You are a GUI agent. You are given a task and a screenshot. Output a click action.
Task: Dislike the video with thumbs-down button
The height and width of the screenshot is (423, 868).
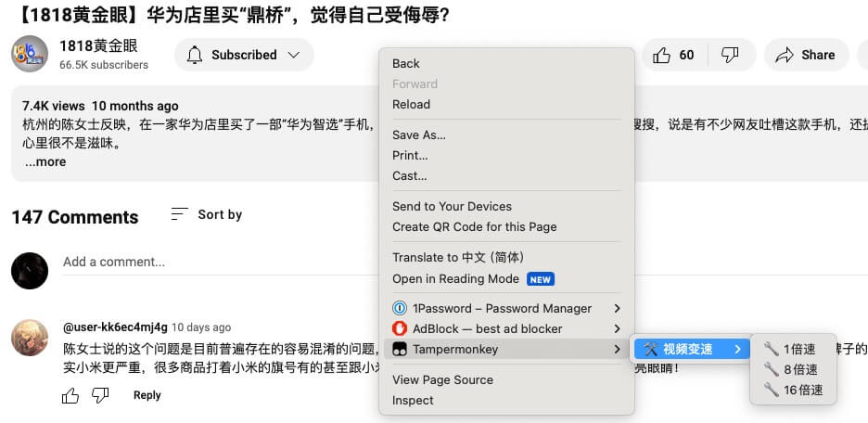click(730, 55)
